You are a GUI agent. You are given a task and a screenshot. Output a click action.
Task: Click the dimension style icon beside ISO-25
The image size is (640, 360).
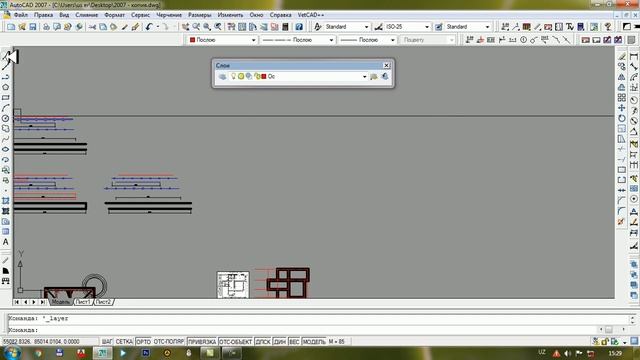coord(378,27)
